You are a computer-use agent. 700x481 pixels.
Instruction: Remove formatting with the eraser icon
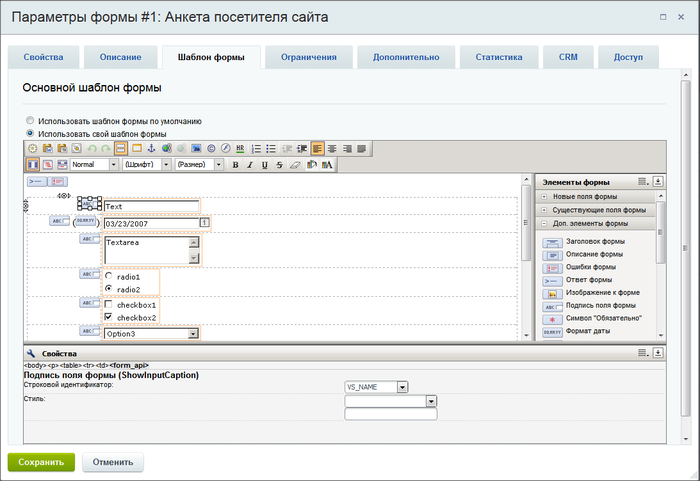pyautogui.click(x=295, y=165)
